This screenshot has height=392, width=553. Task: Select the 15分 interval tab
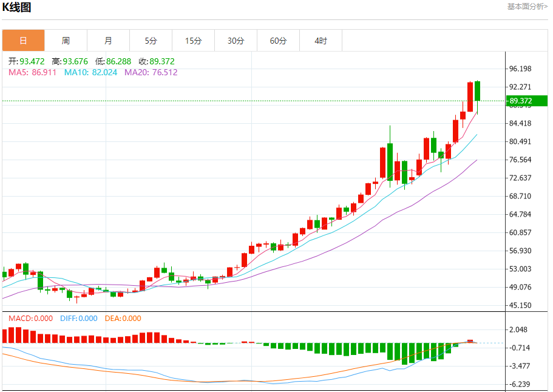click(193, 41)
